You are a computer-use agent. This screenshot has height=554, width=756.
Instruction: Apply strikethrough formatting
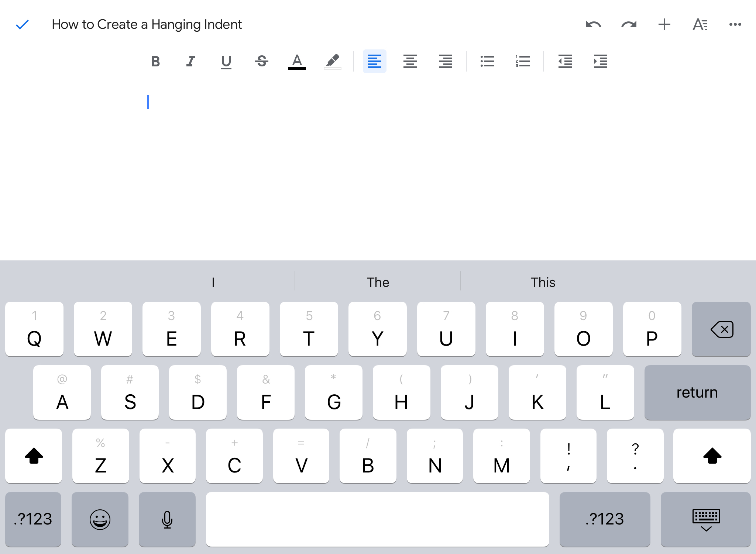pos(261,61)
